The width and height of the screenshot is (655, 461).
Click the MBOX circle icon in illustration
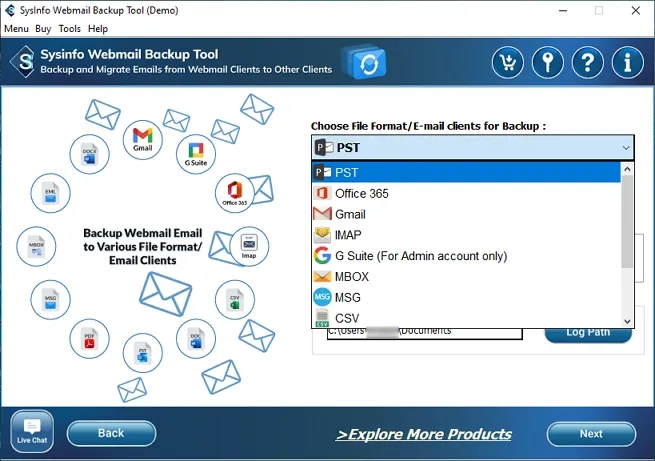pyautogui.click(x=36, y=246)
